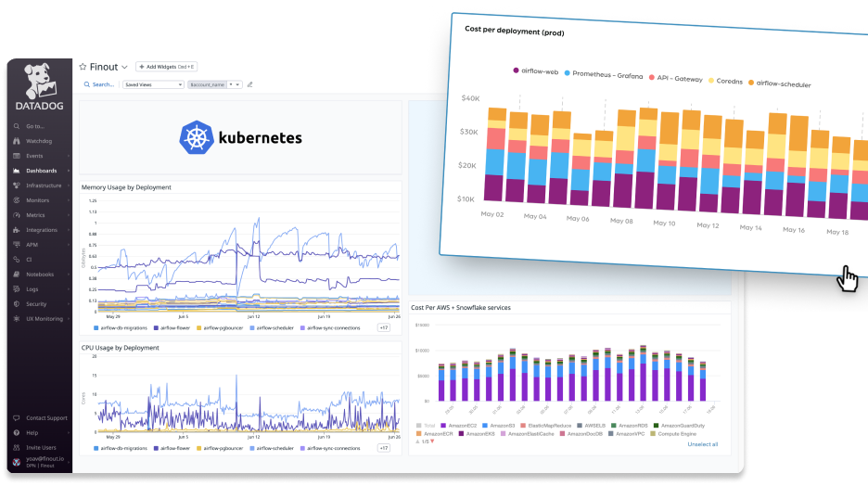Select the Metrics gauge icon
The height and width of the screenshot is (486, 868).
(17, 215)
